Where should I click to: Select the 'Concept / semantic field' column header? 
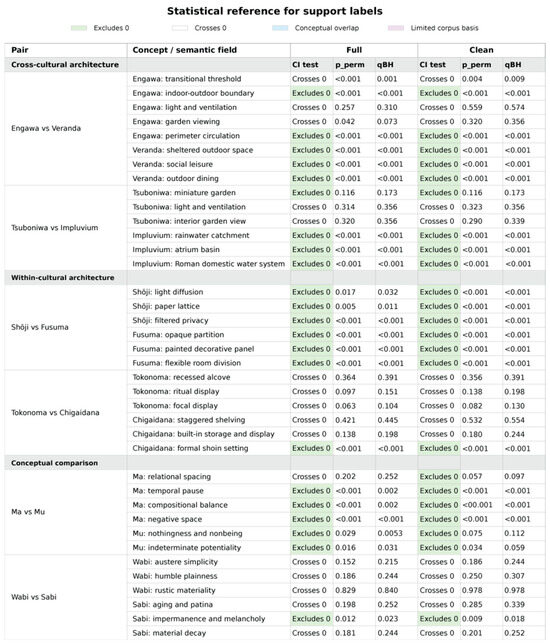click(x=209, y=50)
